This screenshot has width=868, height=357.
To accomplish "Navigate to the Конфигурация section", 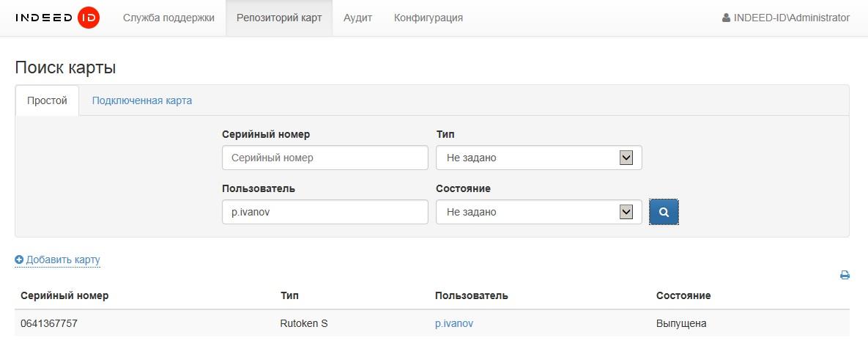I will 428,18.
